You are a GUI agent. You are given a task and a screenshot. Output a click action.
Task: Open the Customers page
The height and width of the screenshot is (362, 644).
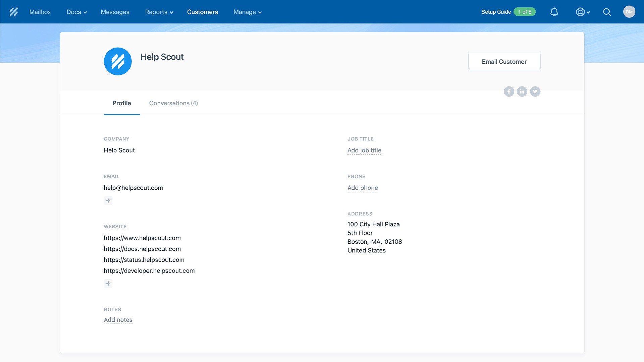[202, 12]
